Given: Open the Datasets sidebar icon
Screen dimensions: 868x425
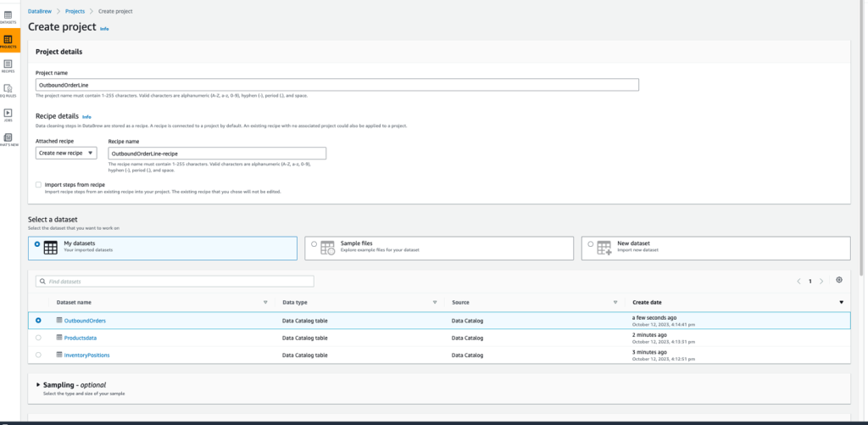Looking at the screenshot, I should click(8, 15).
